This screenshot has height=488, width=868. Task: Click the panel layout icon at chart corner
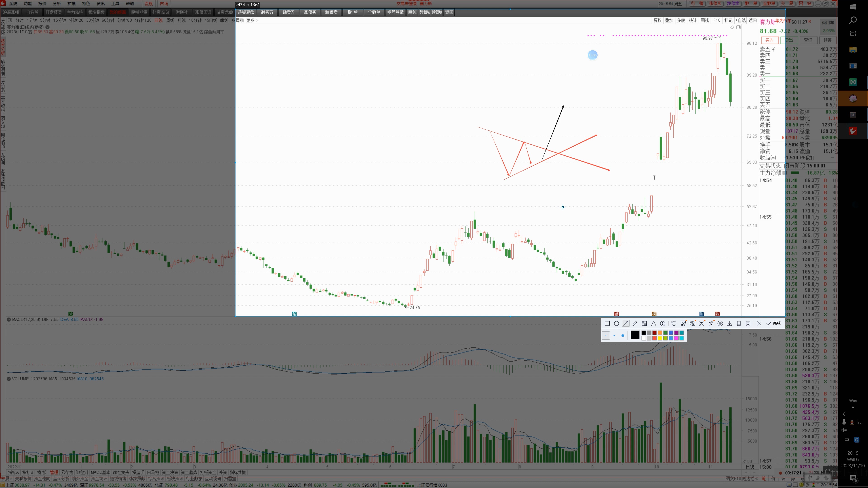pyautogui.click(x=738, y=27)
